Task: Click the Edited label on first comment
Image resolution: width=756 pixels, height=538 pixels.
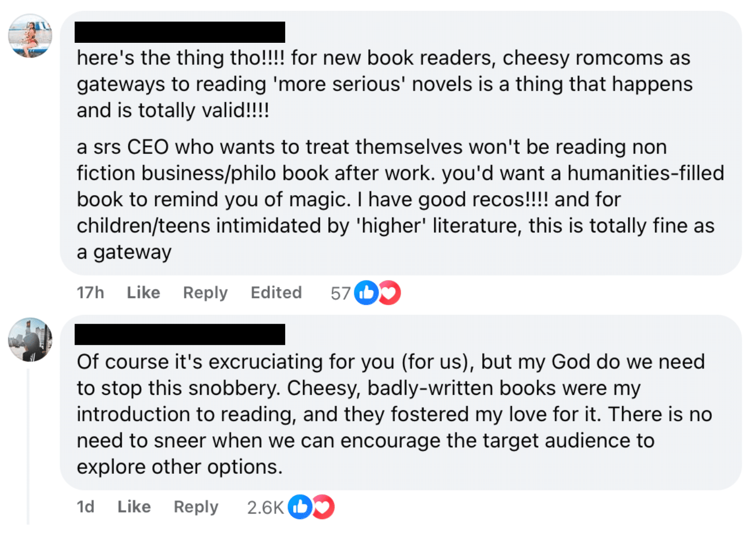Action: tap(275, 292)
